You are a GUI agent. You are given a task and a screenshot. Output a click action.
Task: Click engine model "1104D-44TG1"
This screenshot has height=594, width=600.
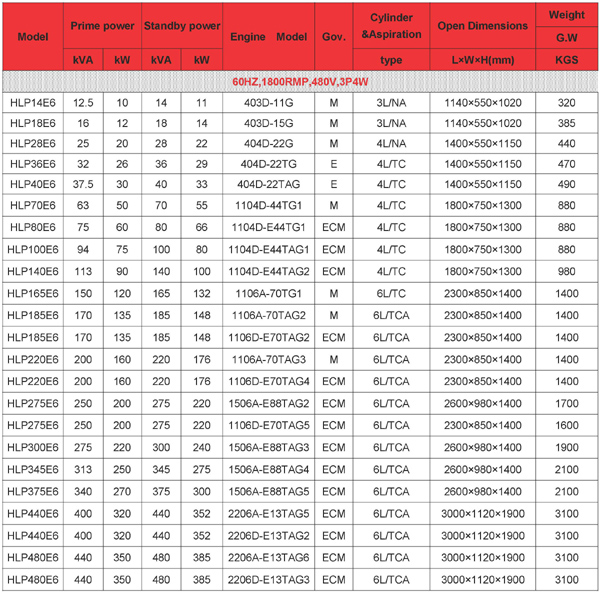tap(269, 205)
